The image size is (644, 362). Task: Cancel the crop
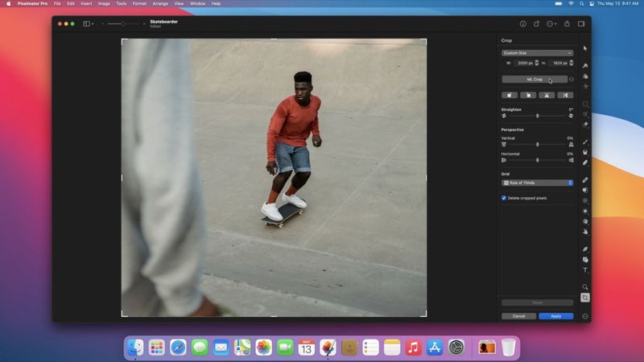pyautogui.click(x=518, y=316)
